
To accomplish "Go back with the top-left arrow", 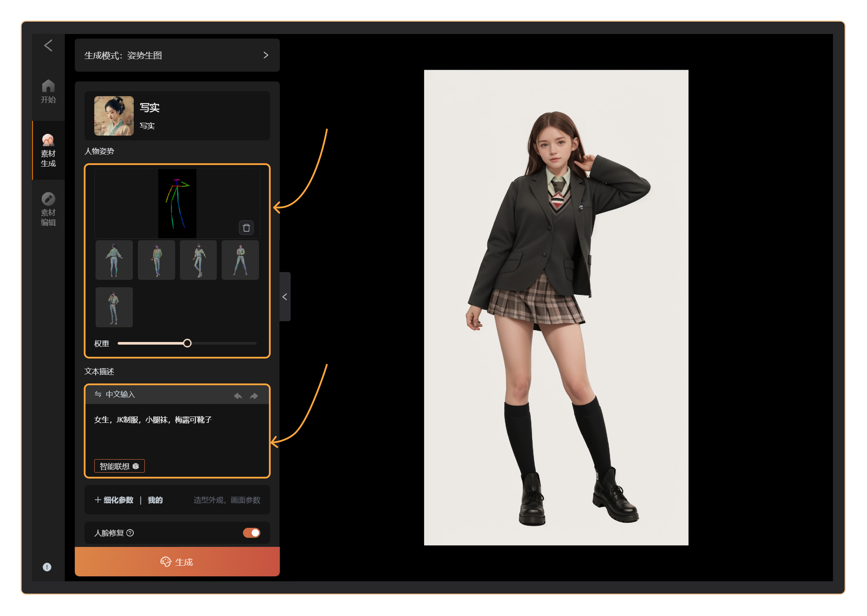I will click(48, 45).
